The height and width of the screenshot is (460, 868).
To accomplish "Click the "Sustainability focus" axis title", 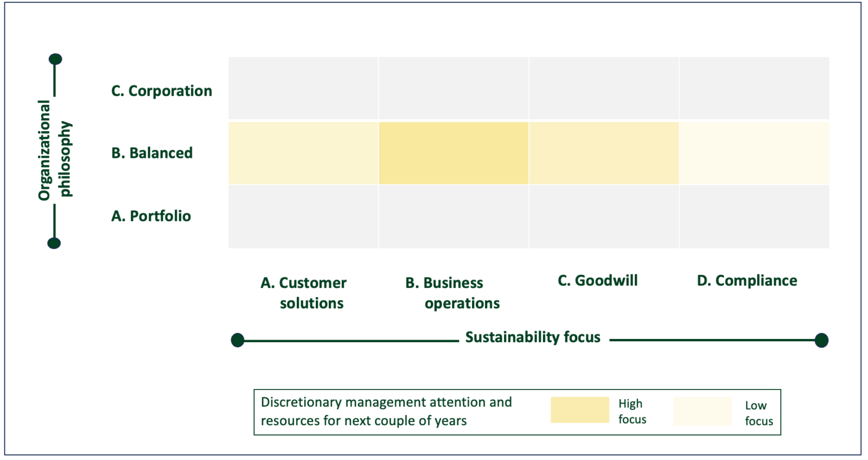I will (x=533, y=337).
